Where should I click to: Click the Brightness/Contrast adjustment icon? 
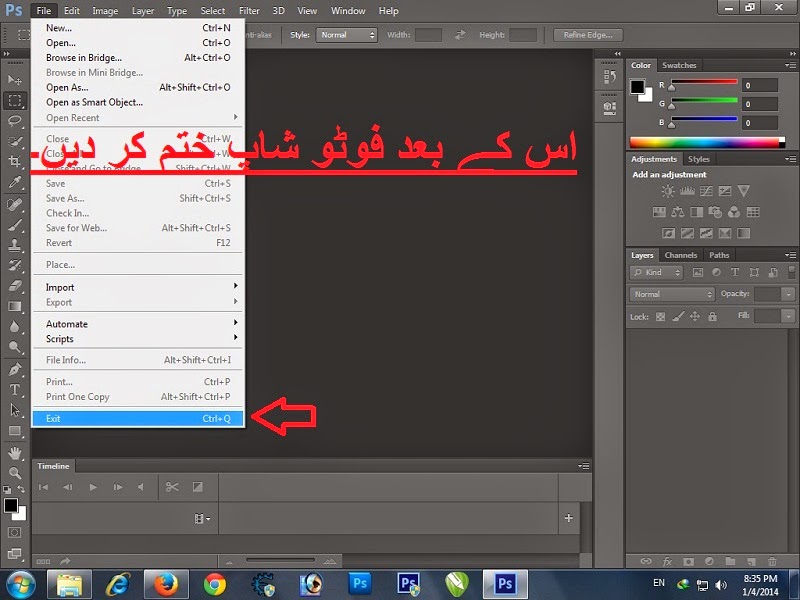[x=667, y=191]
